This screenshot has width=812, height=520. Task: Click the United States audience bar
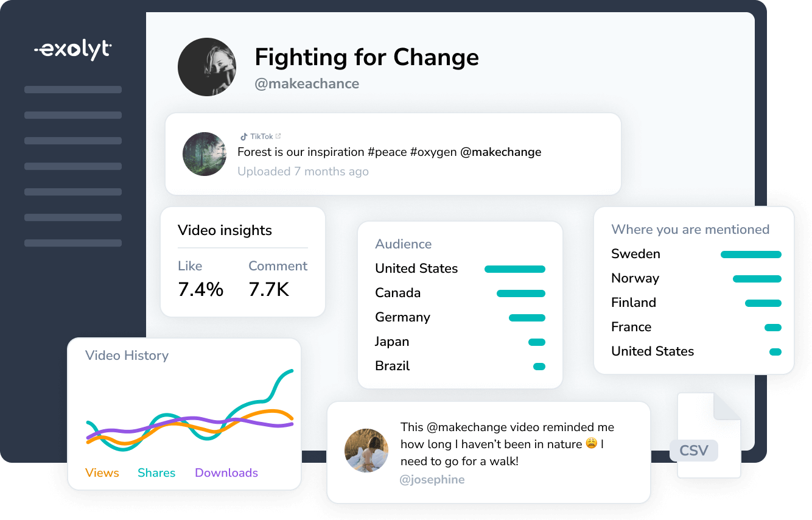coord(515,269)
